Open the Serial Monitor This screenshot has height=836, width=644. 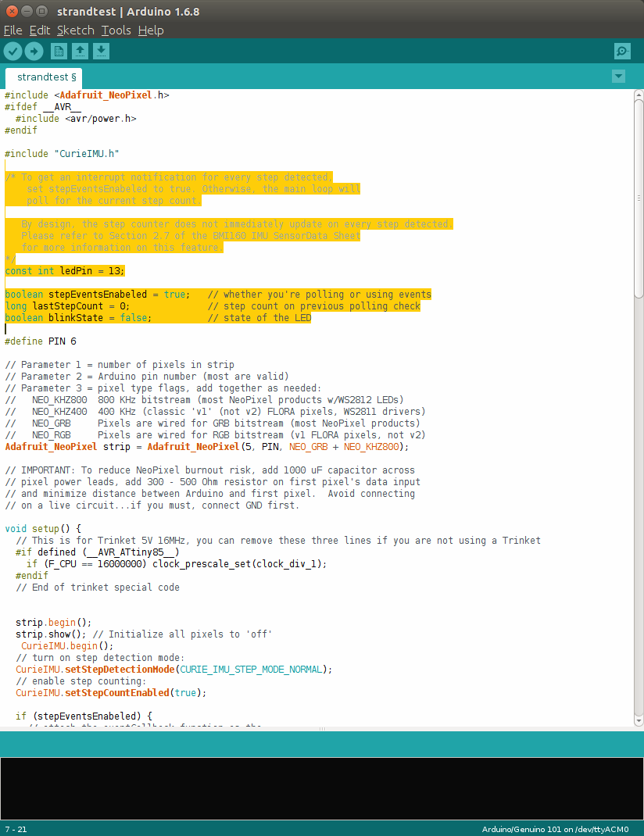(622, 52)
